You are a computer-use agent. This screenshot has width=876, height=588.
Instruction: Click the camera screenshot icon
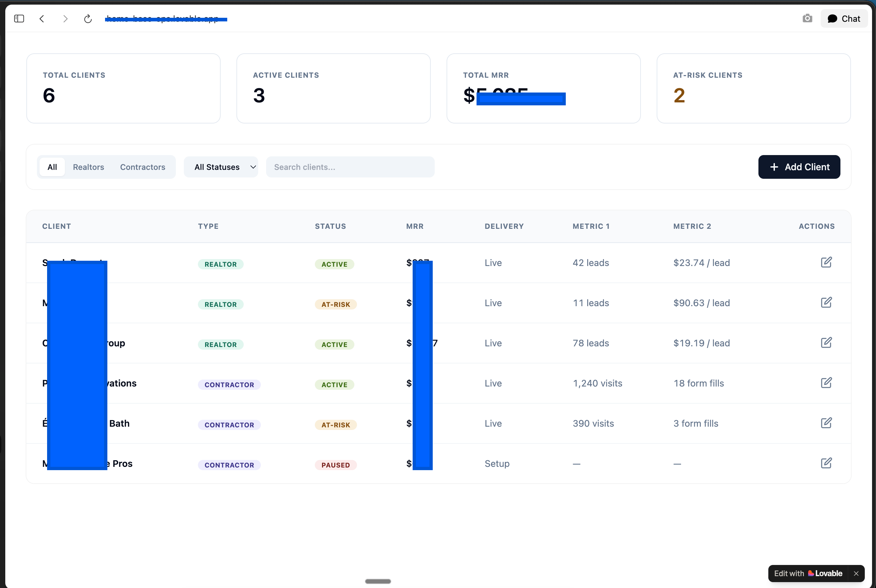(807, 18)
